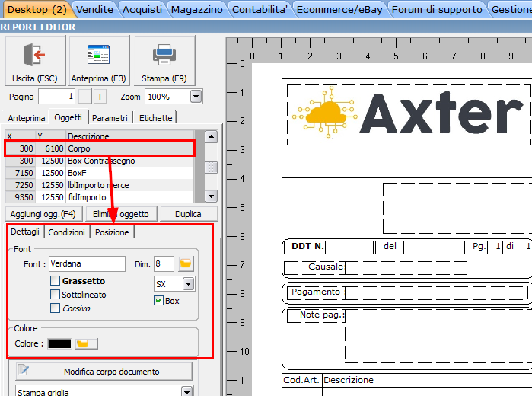Open color picker folder icon next to Colore
The image size is (532, 396).
[86, 343]
